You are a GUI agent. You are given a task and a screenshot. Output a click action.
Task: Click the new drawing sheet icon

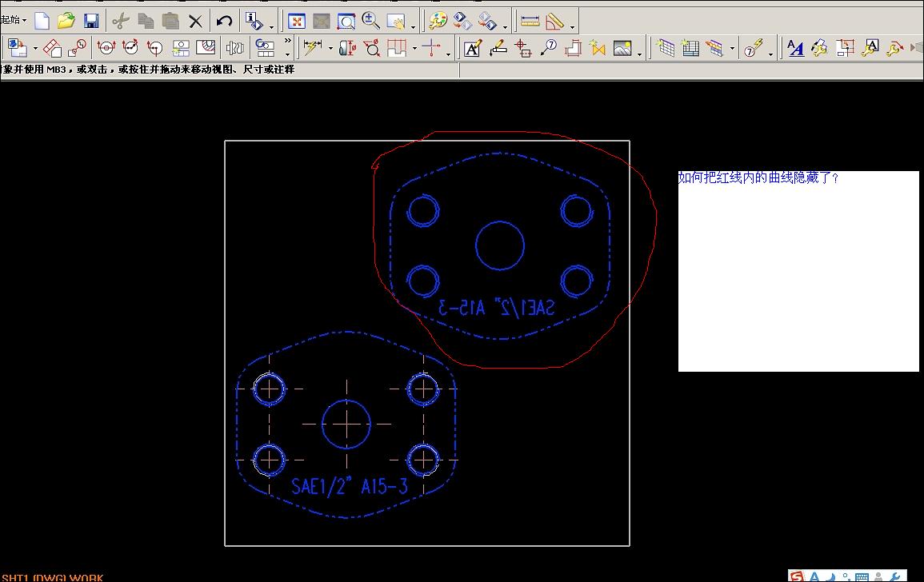(17, 48)
